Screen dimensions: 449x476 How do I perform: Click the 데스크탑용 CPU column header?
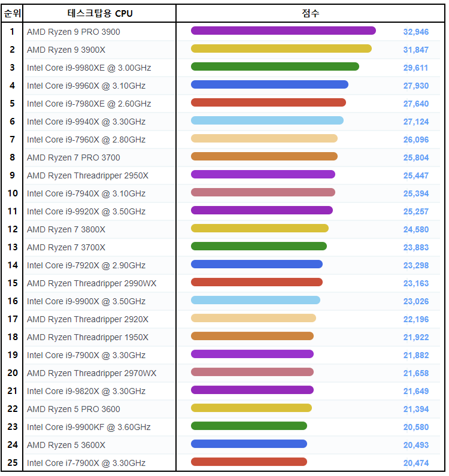[100, 13]
